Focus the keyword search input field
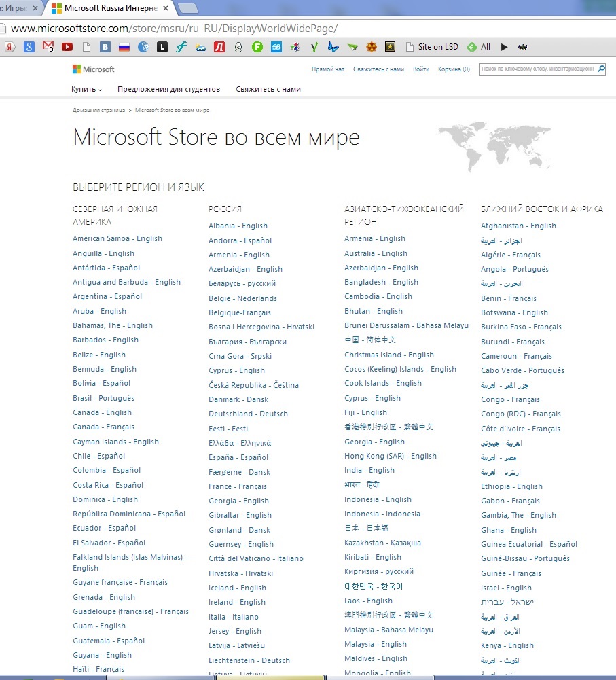Viewport: 616px width, 680px height. pos(537,69)
